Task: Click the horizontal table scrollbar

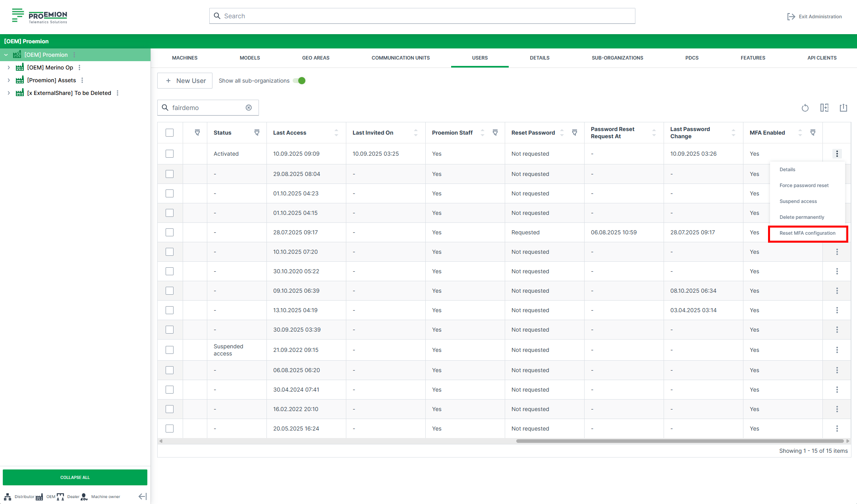Action: pos(679,441)
